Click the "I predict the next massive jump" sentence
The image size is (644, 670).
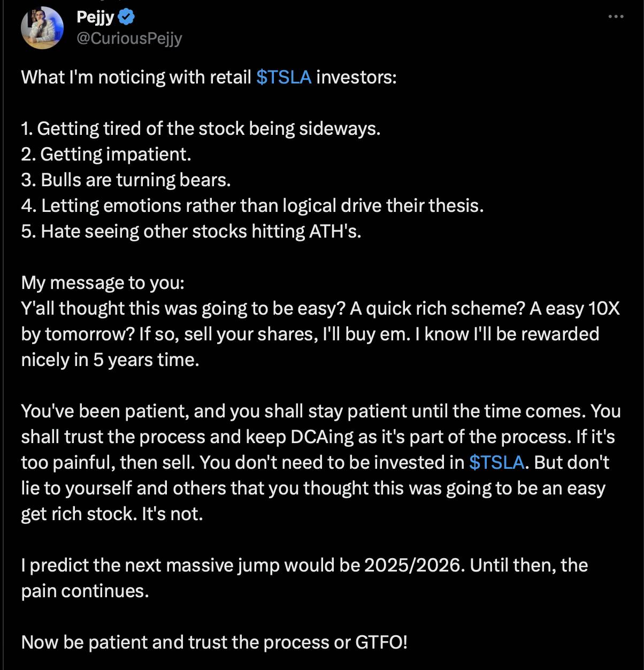[x=243, y=565]
